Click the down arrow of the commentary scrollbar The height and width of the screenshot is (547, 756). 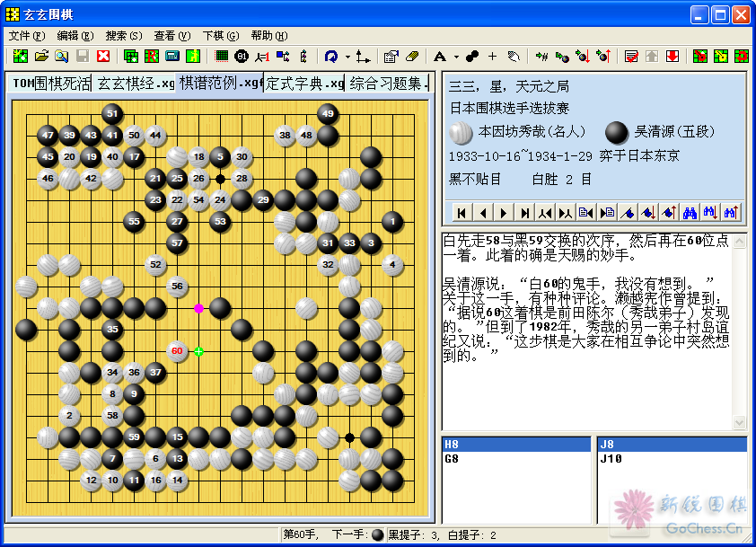click(739, 422)
